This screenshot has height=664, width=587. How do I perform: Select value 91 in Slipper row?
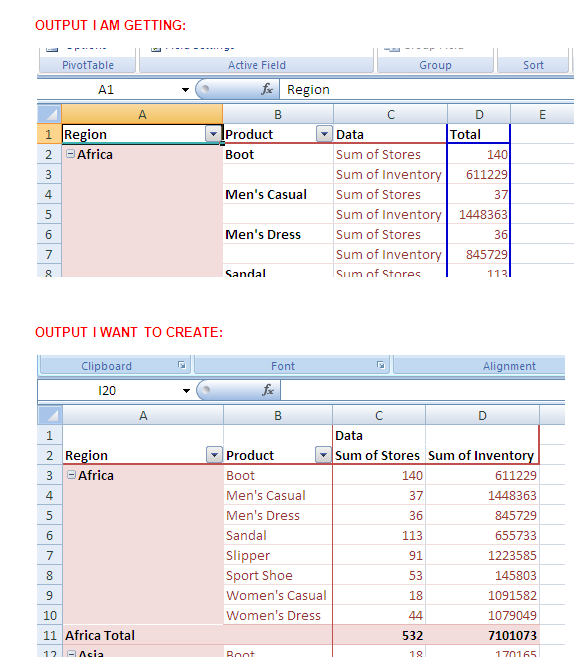(379, 555)
